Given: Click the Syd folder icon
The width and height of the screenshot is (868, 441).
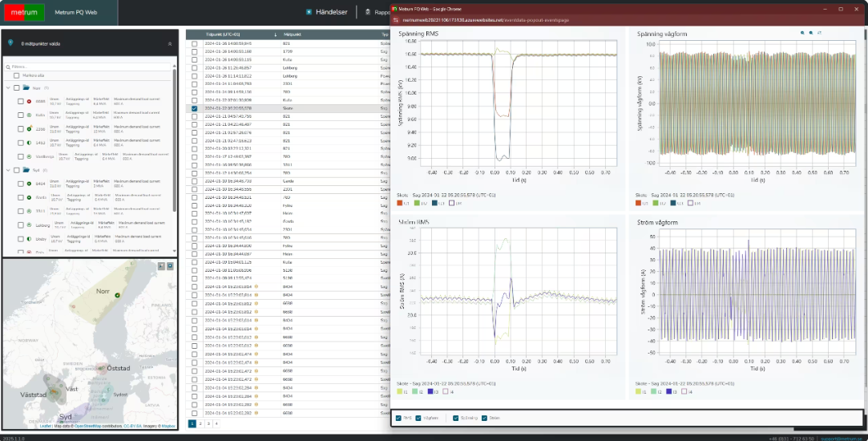Looking at the screenshot, I should click(26, 170).
